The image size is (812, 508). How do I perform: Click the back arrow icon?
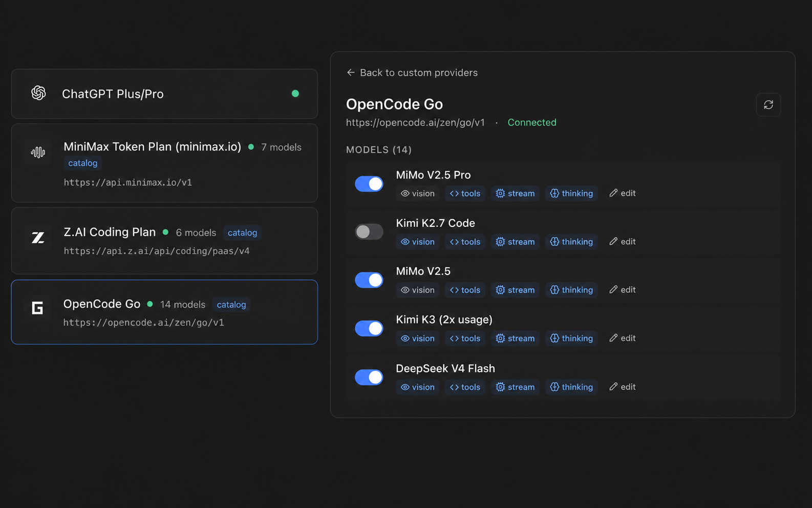[351, 73]
